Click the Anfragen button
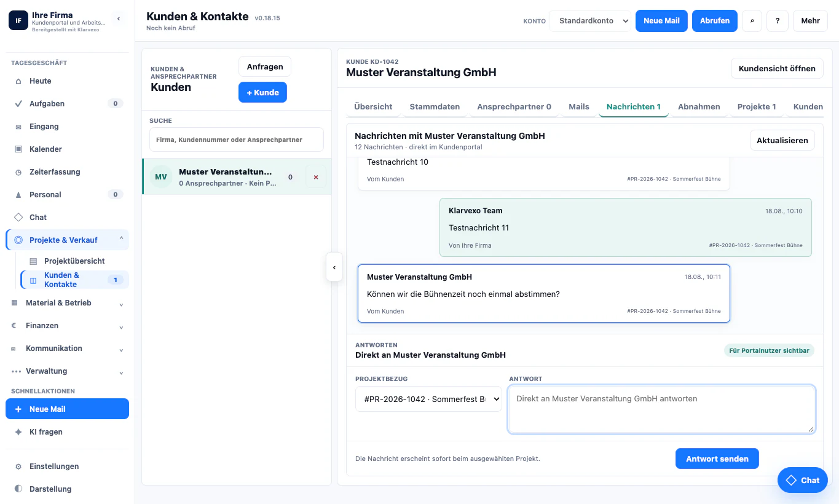This screenshot has height=504, width=839. [265, 67]
